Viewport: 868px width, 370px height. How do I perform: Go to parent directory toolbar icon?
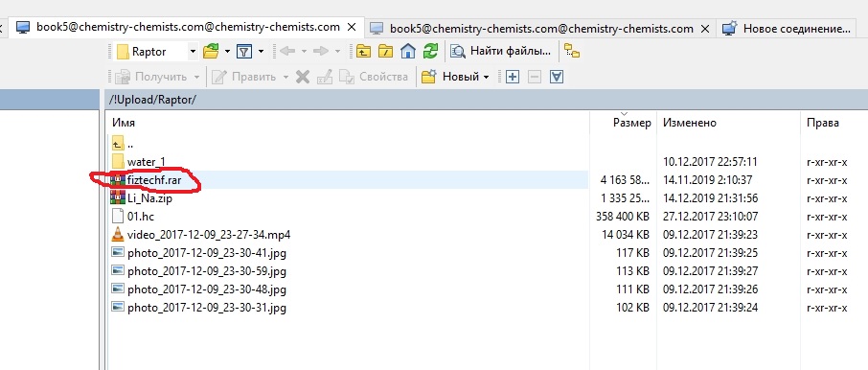(362, 52)
